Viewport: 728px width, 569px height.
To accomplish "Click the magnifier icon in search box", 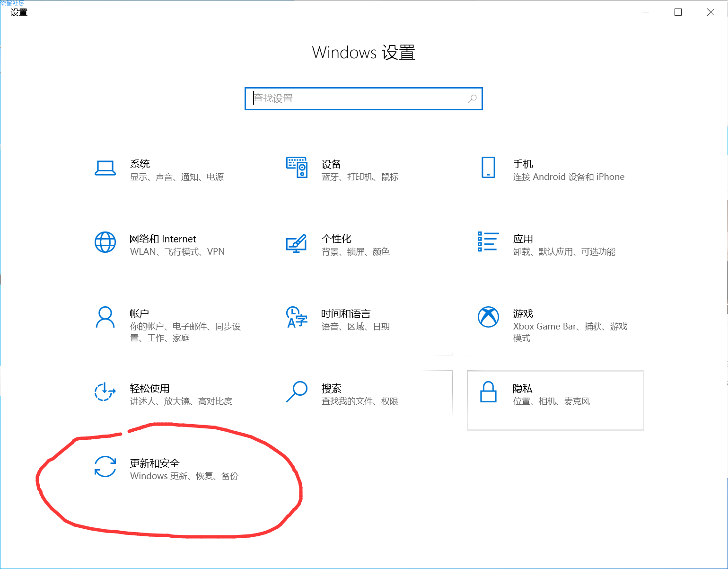I will coord(472,98).
